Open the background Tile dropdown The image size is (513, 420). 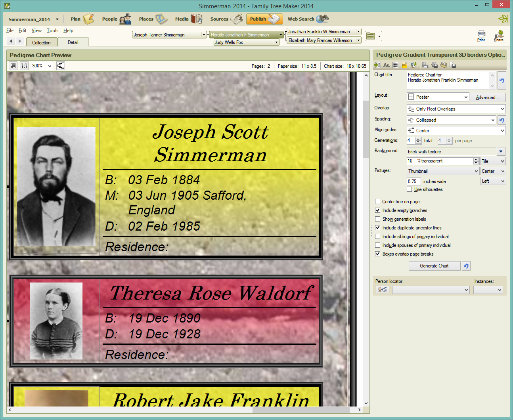point(493,161)
